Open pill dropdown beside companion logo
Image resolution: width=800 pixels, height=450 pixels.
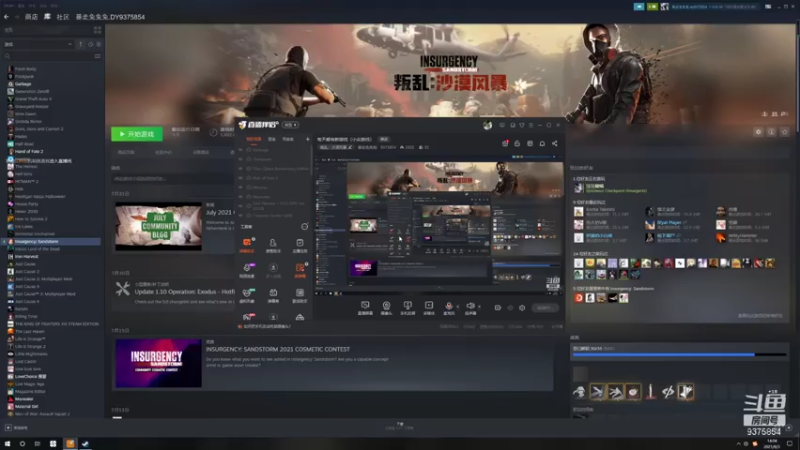(290, 124)
